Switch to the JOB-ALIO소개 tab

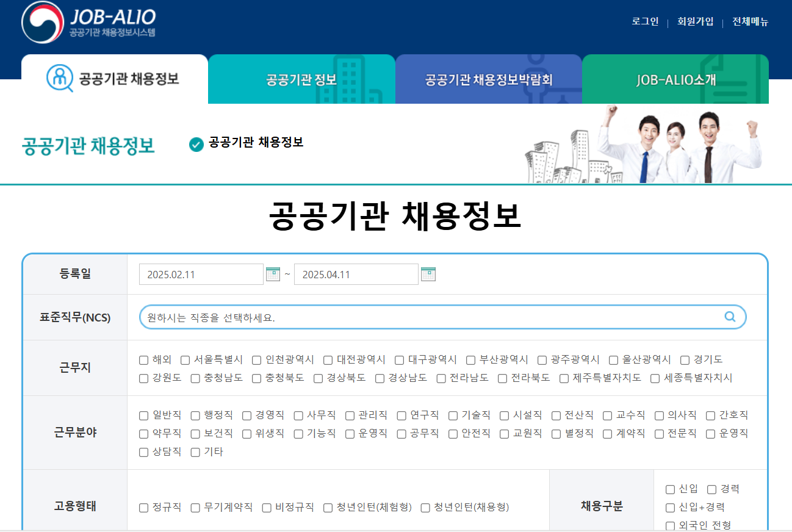675,79
